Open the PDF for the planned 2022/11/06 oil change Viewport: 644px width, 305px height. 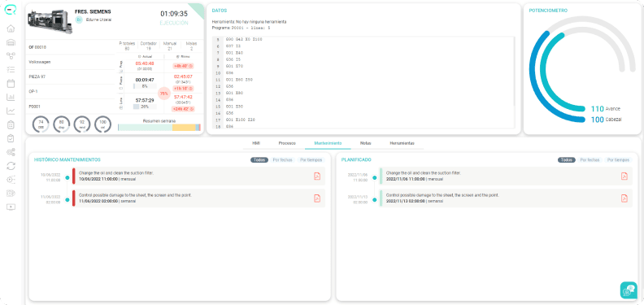click(x=624, y=176)
